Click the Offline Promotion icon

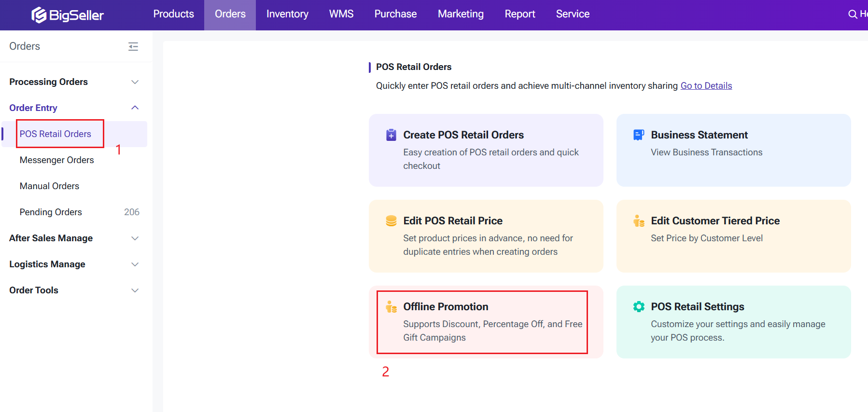(391, 307)
